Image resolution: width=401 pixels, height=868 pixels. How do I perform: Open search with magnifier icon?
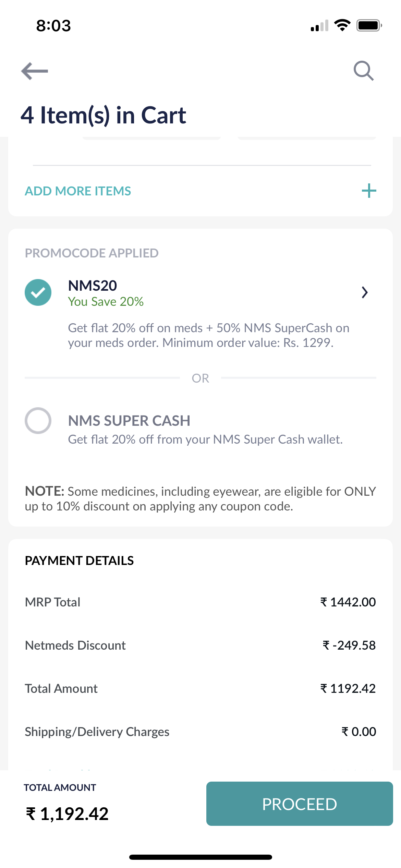coord(363,71)
